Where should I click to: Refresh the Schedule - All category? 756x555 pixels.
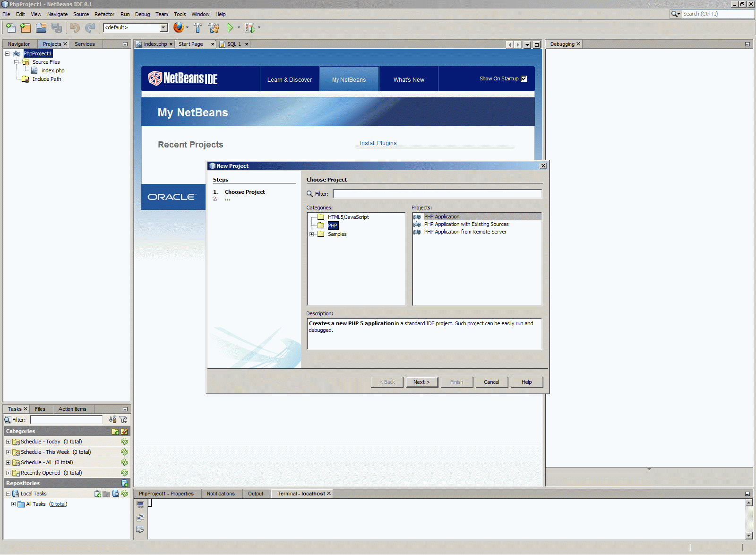coord(124,462)
